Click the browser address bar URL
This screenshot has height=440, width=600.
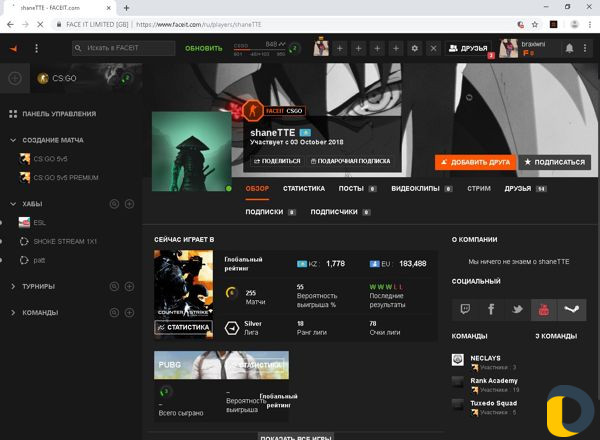[x=199, y=24]
